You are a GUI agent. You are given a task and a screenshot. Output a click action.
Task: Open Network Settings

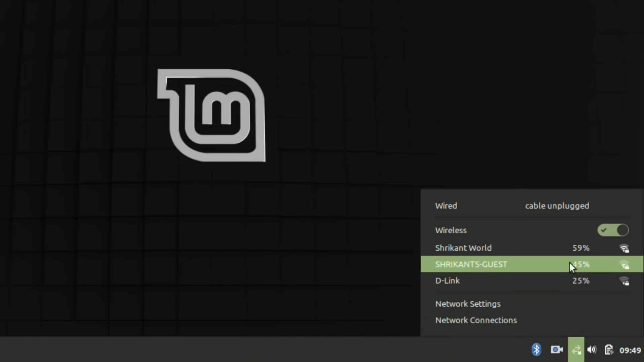pos(468,304)
